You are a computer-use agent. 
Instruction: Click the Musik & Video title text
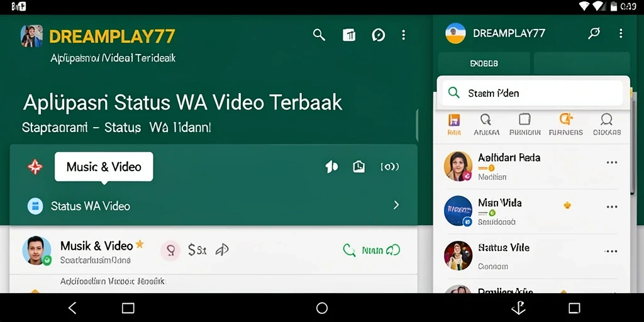tap(96, 246)
